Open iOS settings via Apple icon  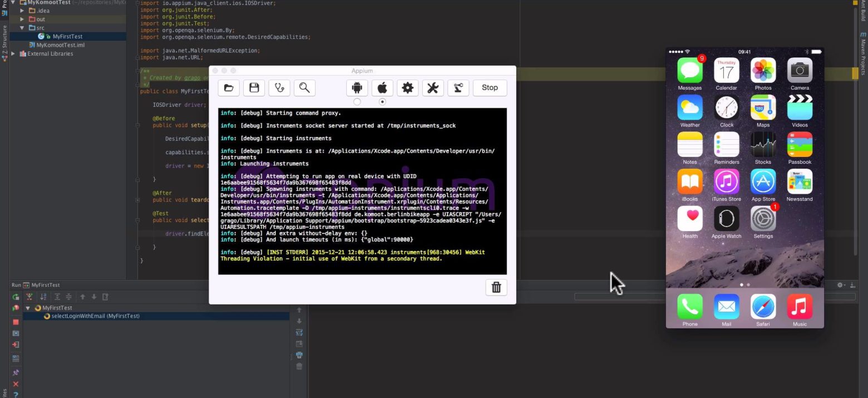pyautogui.click(x=382, y=87)
